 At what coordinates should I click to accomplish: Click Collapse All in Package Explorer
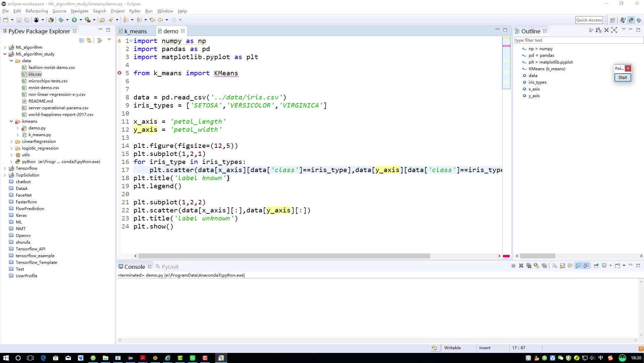[81, 40]
